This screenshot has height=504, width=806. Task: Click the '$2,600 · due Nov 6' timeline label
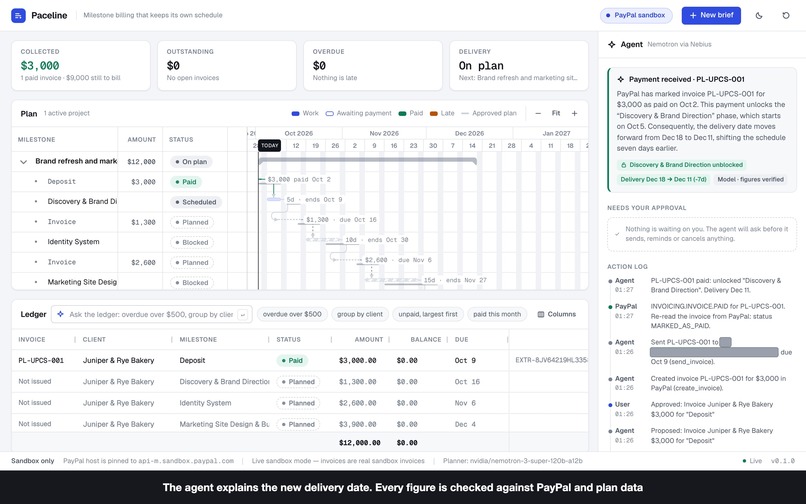point(398,260)
